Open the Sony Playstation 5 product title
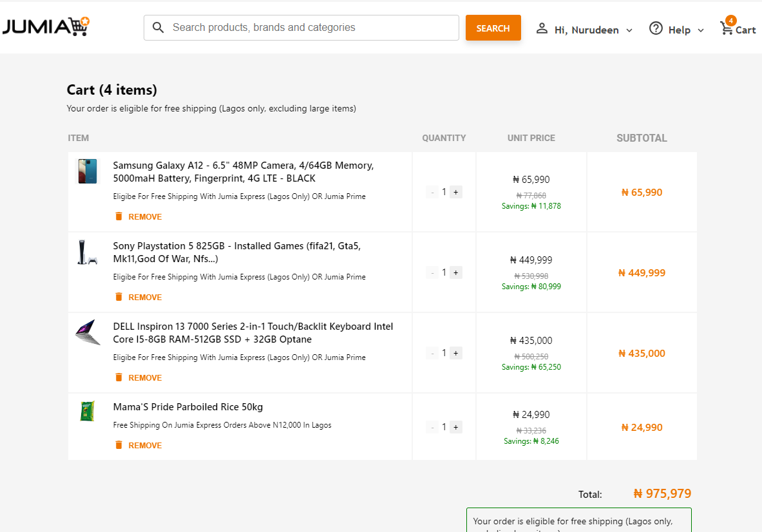The height and width of the screenshot is (532, 762). click(x=236, y=252)
